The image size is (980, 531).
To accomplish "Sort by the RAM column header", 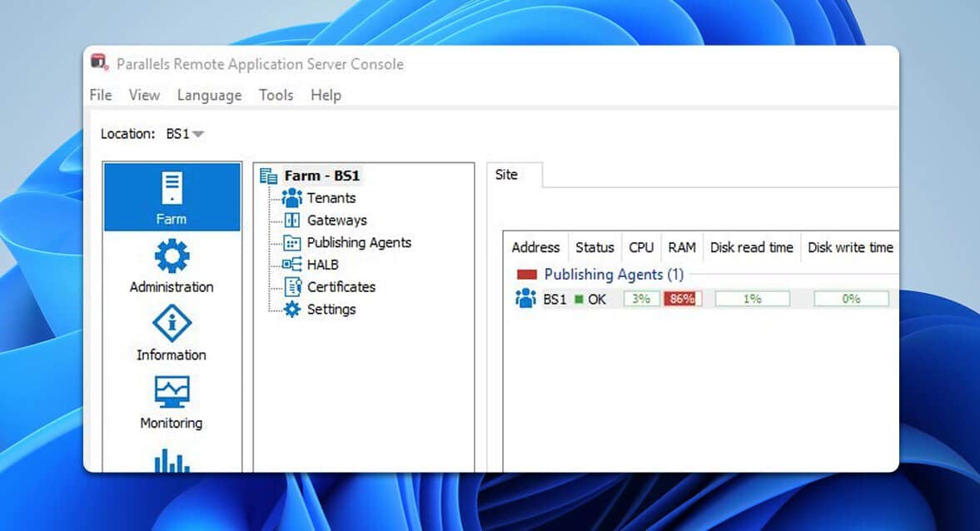I will pyautogui.click(x=682, y=247).
